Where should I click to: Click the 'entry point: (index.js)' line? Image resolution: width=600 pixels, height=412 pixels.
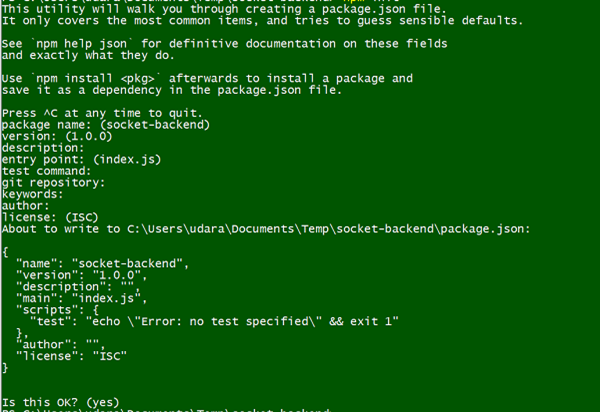click(82, 160)
